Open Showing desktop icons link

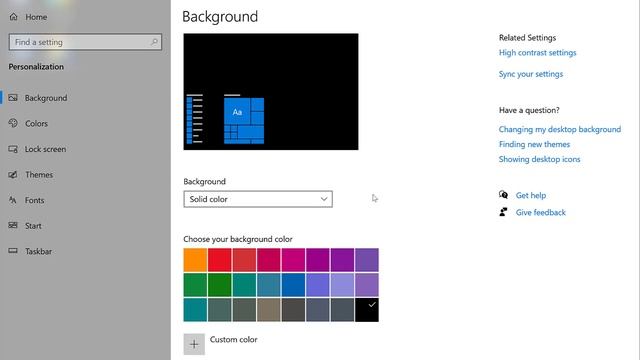click(x=539, y=159)
